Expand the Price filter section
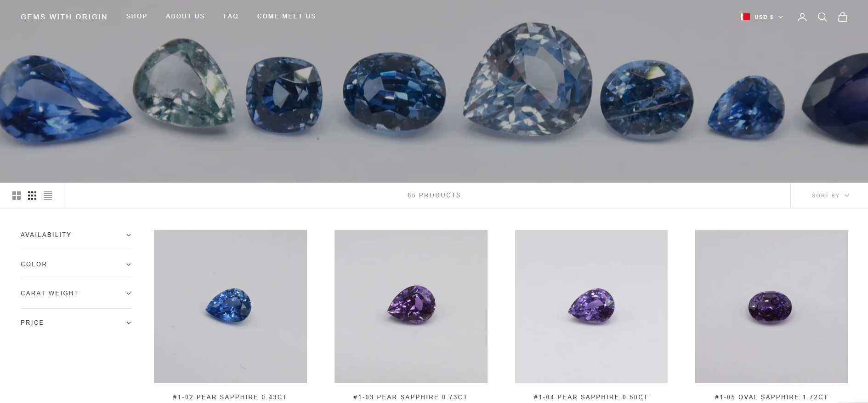 [76, 323]
